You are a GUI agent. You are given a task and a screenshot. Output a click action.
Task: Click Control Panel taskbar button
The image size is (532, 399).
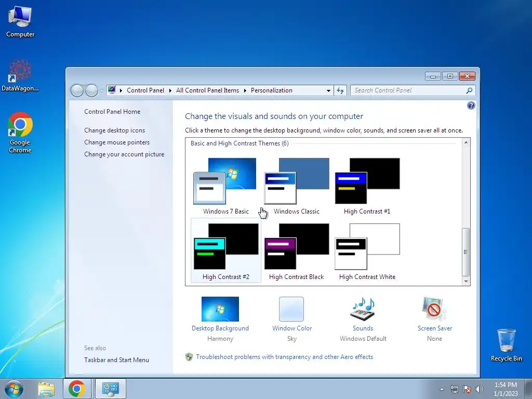pos(111,389)
